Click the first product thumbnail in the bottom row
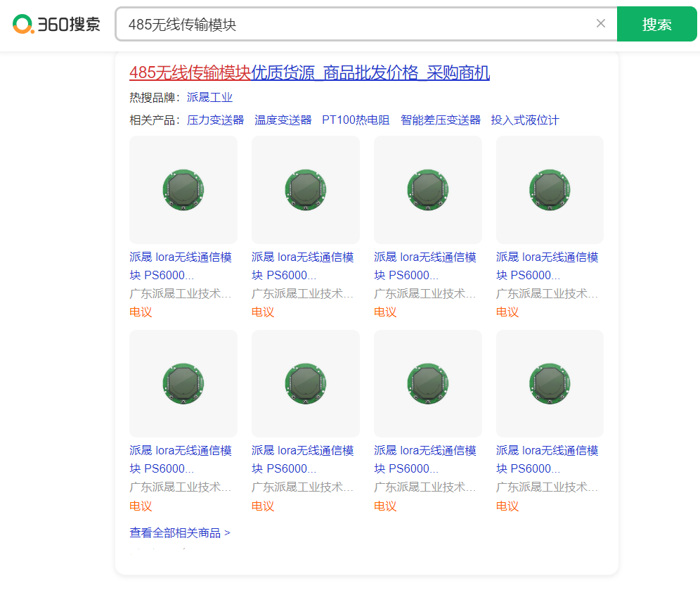Image resolution: width=700 pixels, height=595 pixels. [x=183, y=383]
